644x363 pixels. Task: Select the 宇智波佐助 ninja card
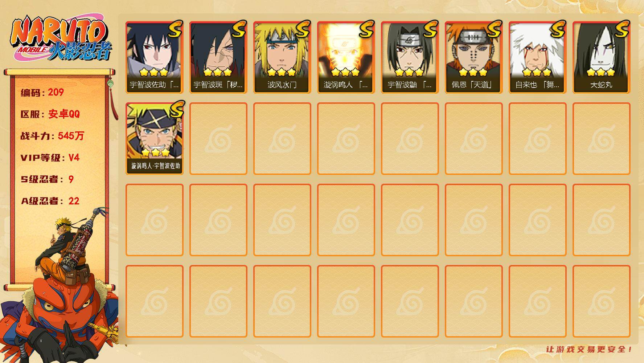click(155, 57)
